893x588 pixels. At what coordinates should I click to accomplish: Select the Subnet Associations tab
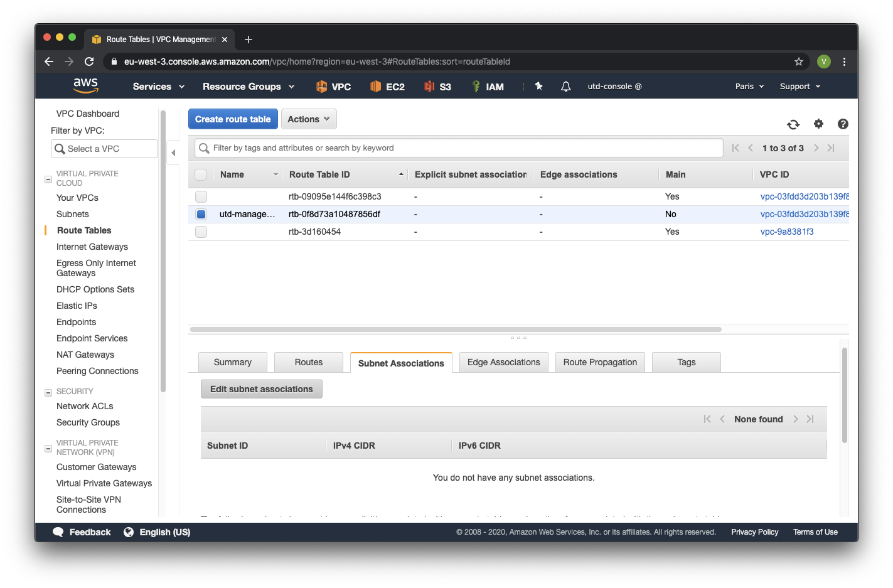pyautogui.click(x=401, y=363)
